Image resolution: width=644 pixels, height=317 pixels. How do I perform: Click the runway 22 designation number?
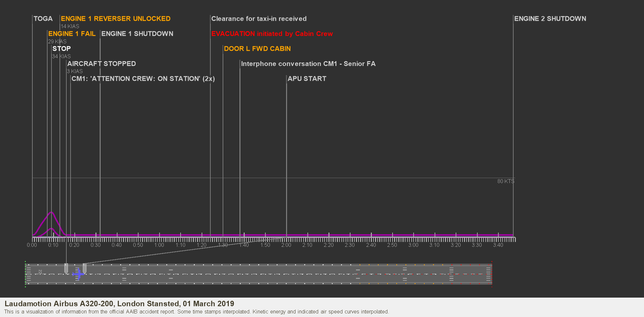(40, 272)
